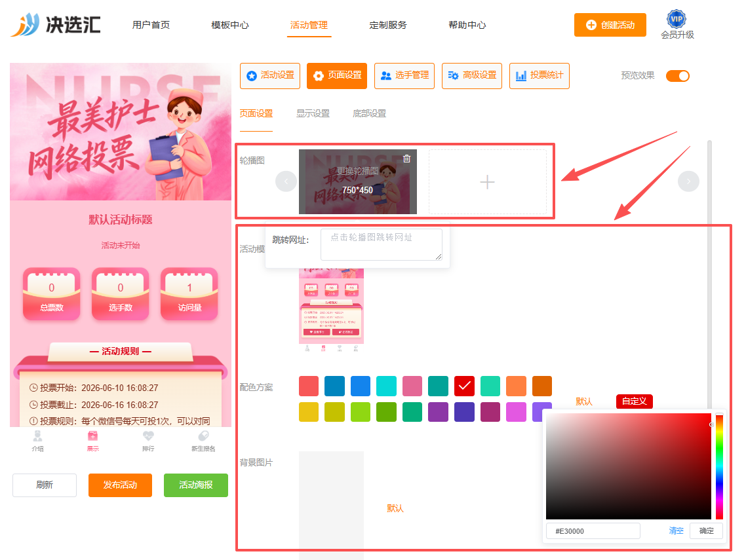Open 高级设置 section button
This screenshot has width=746, height=560.
[x=472, y=75]
